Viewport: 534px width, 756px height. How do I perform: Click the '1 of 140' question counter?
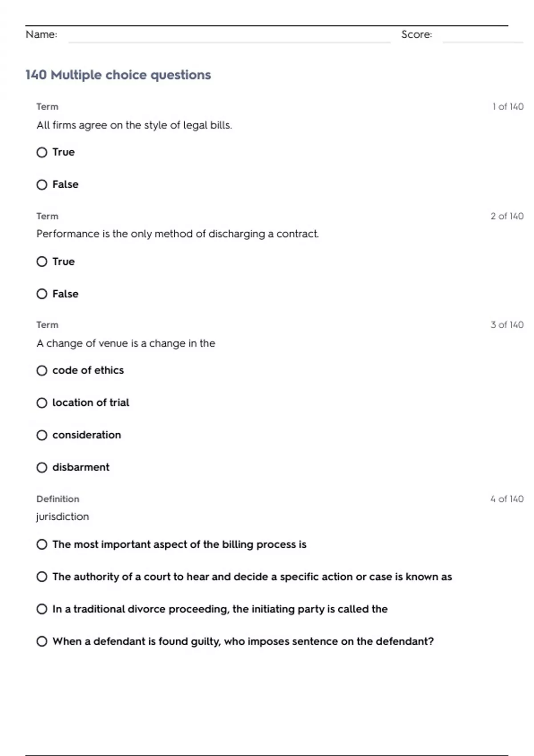[508, 107]
